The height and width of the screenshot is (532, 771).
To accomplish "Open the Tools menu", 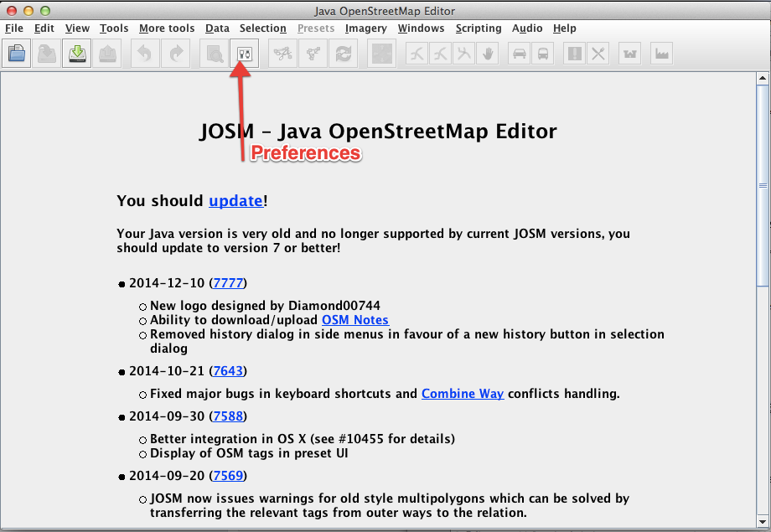I will coord(114,28).
